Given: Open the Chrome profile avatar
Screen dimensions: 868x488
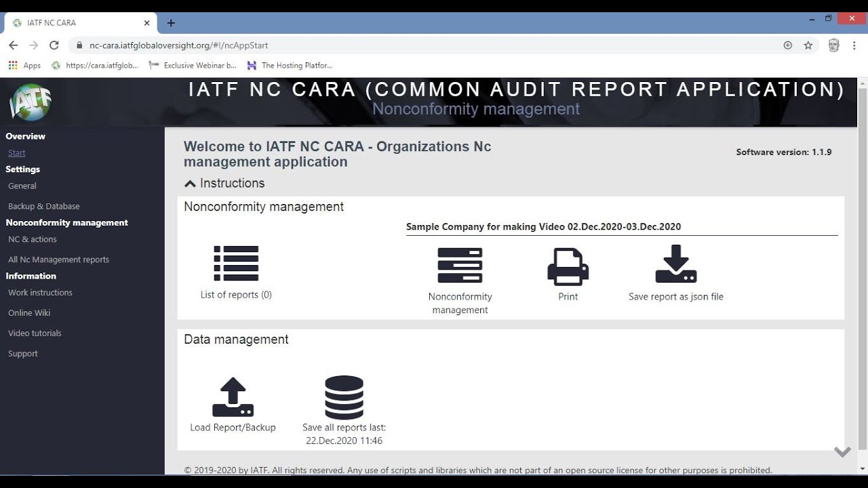Looking at the screenshot, I should (834, 45).
